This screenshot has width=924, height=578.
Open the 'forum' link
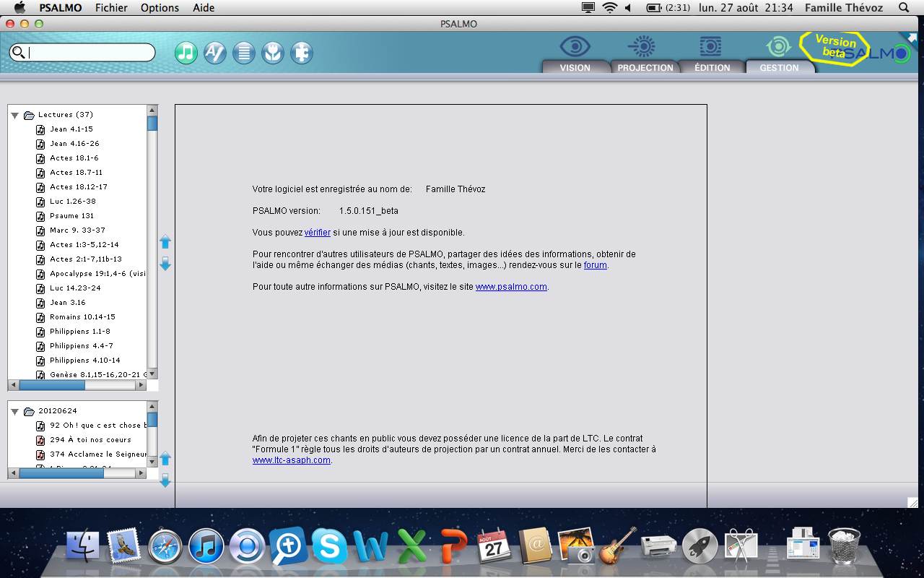click(x=596, y=265)
